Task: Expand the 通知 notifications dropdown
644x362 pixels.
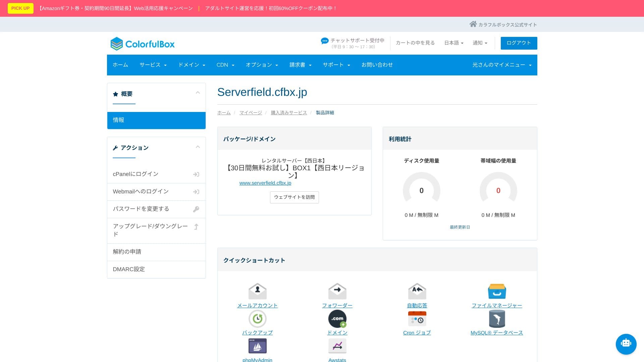Action: click(480, 43)
